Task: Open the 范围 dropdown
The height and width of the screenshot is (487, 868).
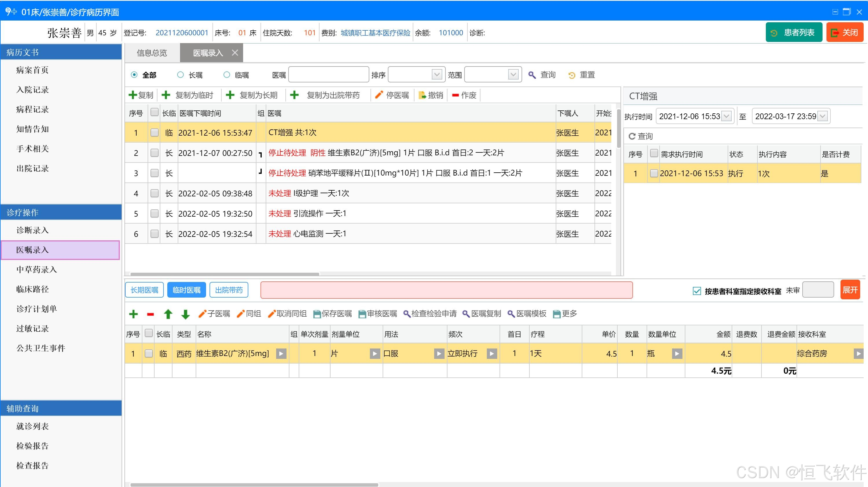Action: click(x=513, y=74)
